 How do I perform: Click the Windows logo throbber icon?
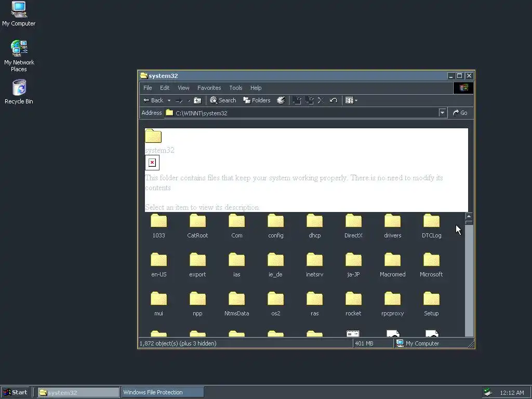(x=463, y=88)
